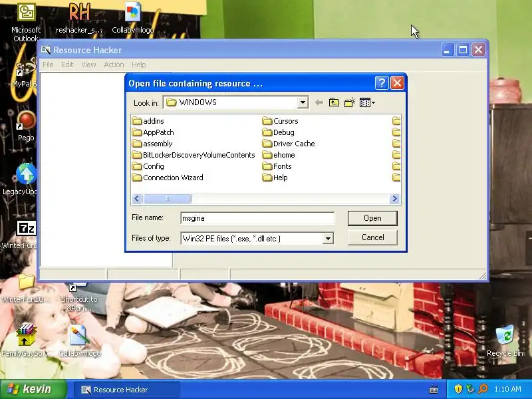The image size is (532, 399).
Task: Select Microsoft Outlook desktop icon
Action: coord(26,23)
